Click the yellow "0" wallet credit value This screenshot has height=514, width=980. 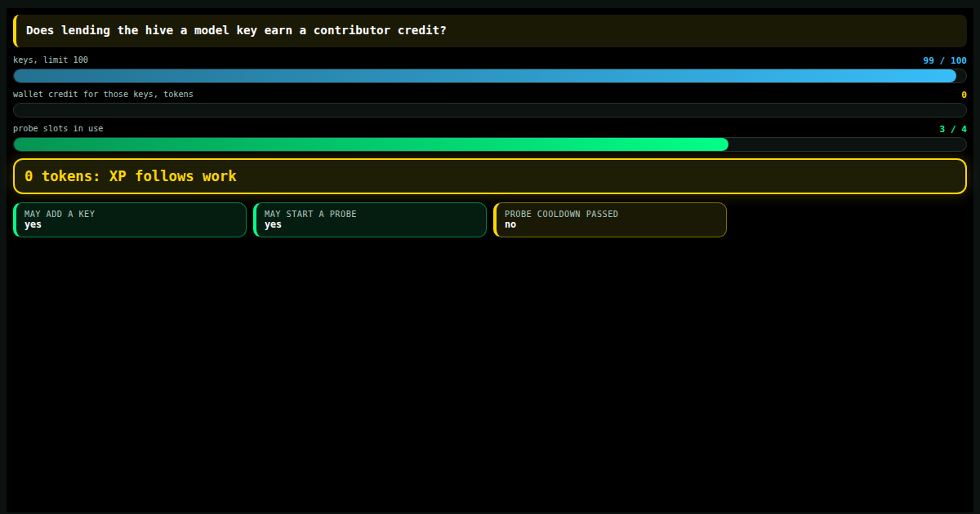[964, 95]
